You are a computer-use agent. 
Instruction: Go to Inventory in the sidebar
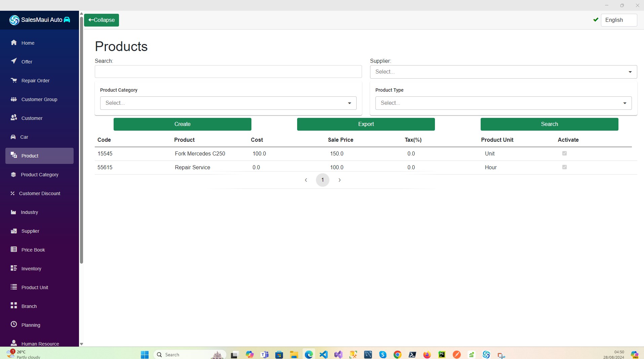click(39, 269)
